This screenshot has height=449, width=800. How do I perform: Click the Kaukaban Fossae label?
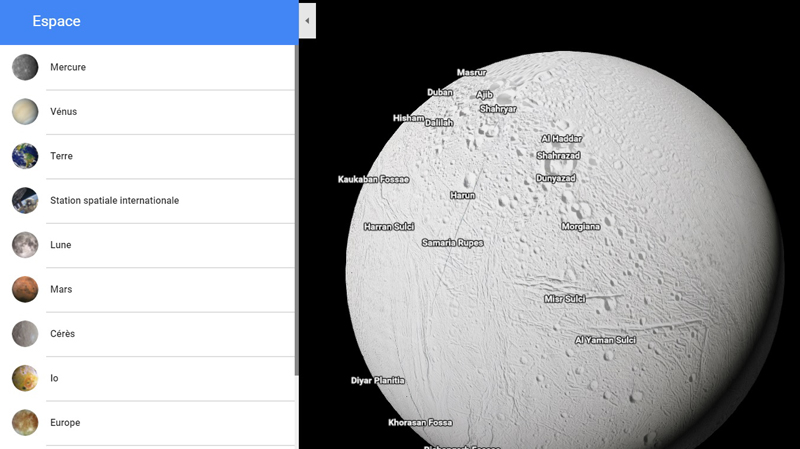[373, 179]
